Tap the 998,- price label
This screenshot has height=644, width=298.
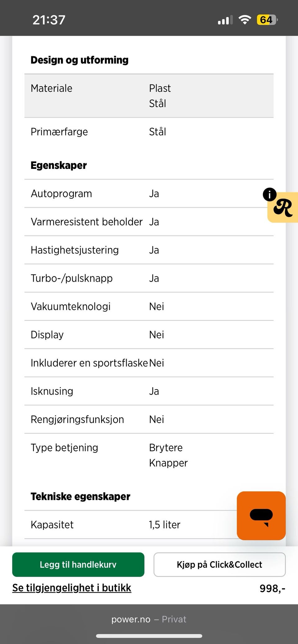(x=272, y=588)
